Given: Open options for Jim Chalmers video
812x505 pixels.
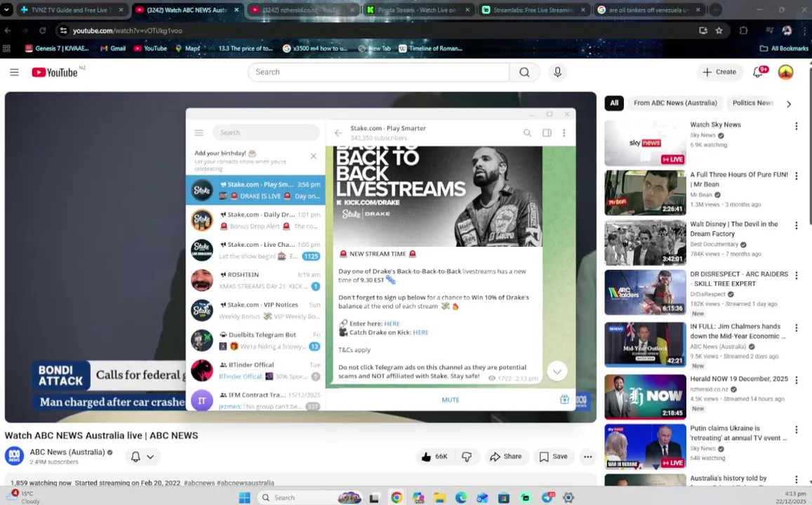Looking at the screenshot, I should pyautogui.click(x=797, y=328).
